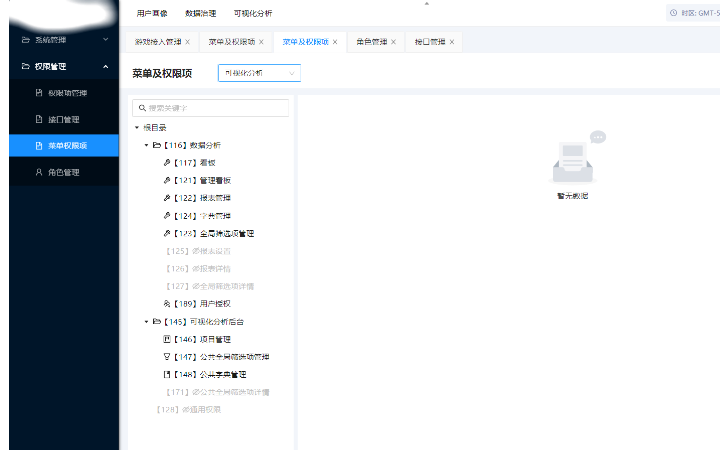Click the person icon beside 角色管理 in sidebar
The height and width of the screenshot is (450, 720).
[39, 172]
